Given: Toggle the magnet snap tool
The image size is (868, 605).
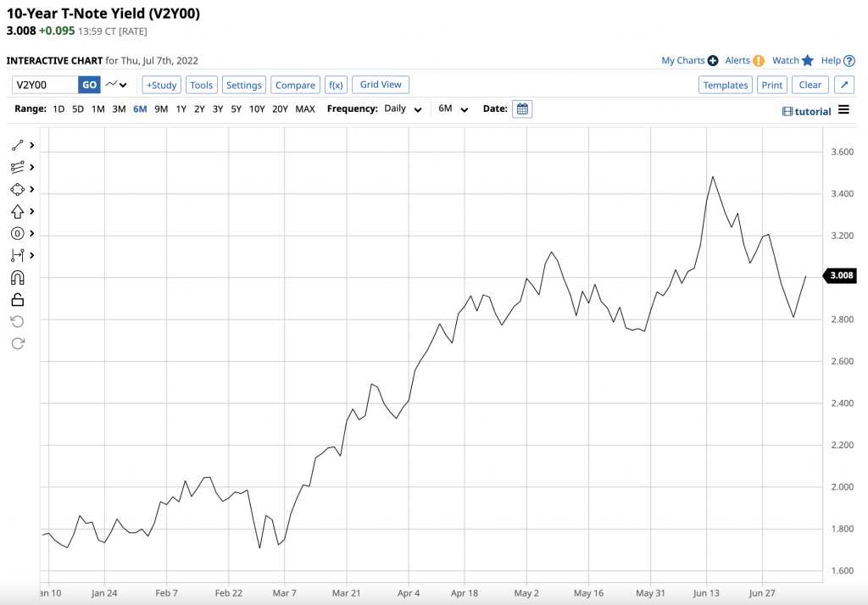Looking at the screenshot, I should click(17, 277).
